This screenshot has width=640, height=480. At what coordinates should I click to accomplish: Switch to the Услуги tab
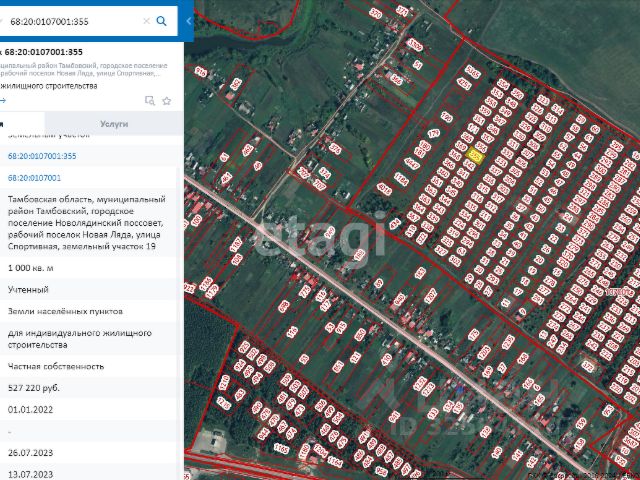[x=114, y=124]
